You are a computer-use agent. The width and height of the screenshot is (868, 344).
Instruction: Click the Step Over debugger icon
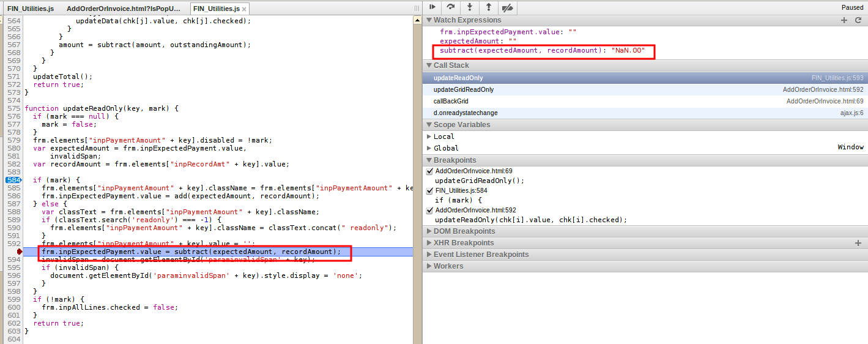tap(451, 7)
